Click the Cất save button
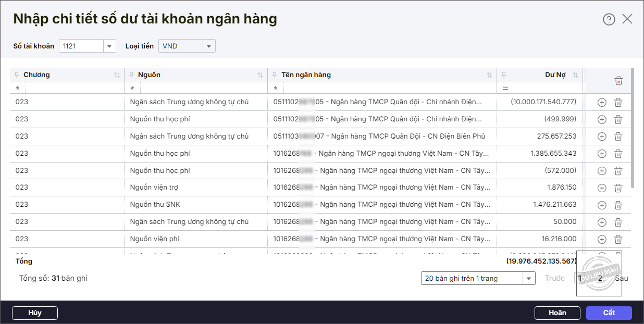 coord(609,313)
